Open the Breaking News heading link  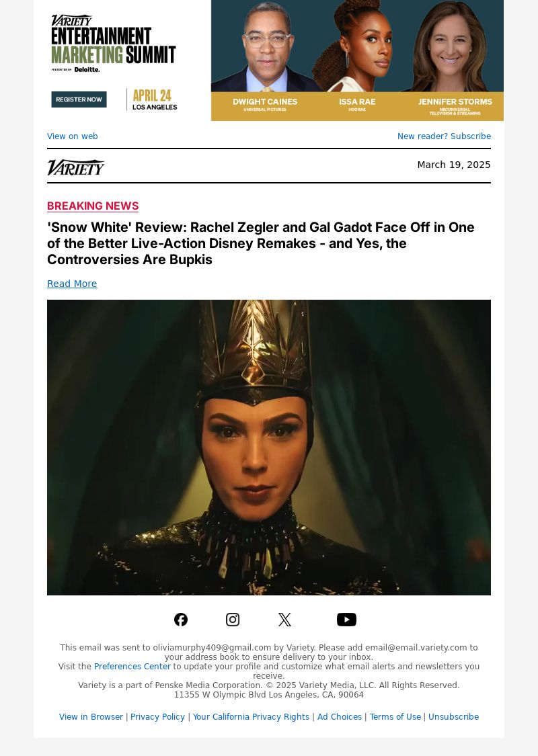click(93, 206)
